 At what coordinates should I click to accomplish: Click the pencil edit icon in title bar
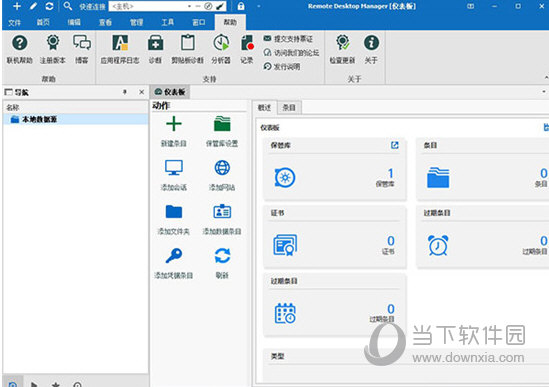pos(33,6)
